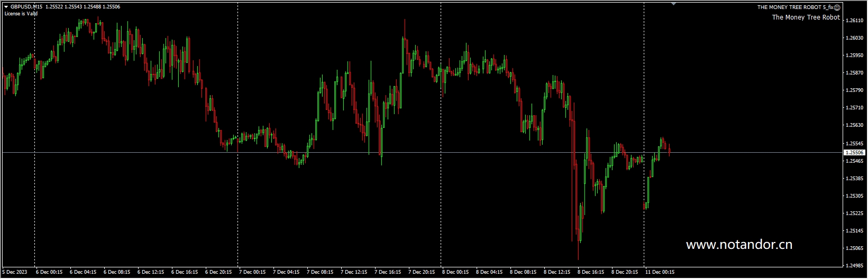Click the smiley face Expert Advisor icon
The width and height of the screenshot is (868, 279).
coord(837,7)
